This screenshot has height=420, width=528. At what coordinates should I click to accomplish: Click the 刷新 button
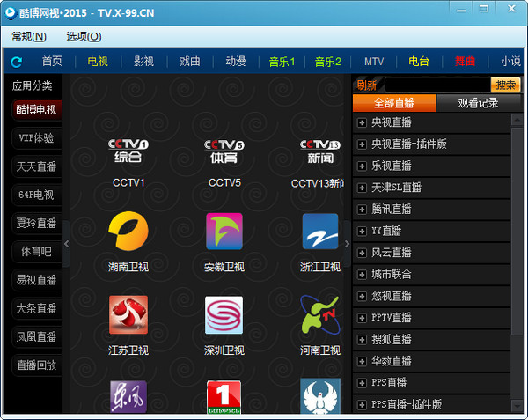pos(367,85)
